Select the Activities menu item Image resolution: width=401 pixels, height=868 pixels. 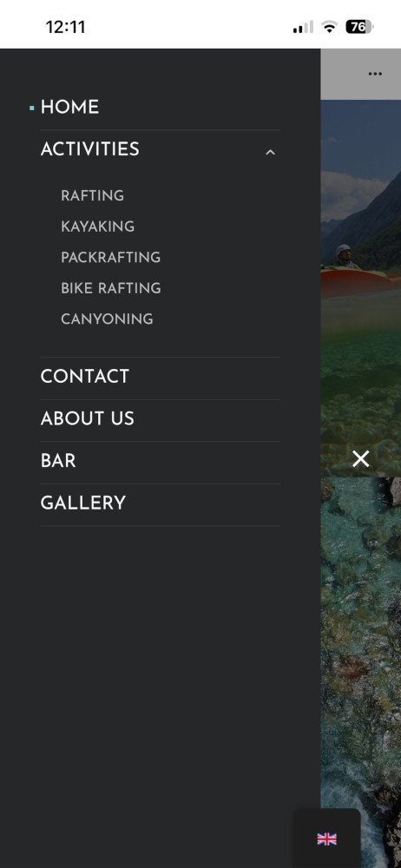pos(89,149)
